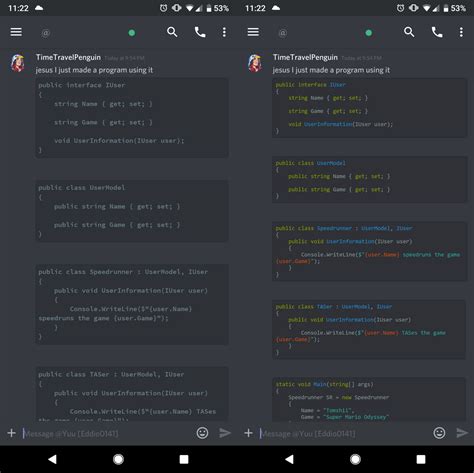Screen dimensions: 474x473
Task: Tap 'jesus I just made' message text, left
Action: [94, 70]
